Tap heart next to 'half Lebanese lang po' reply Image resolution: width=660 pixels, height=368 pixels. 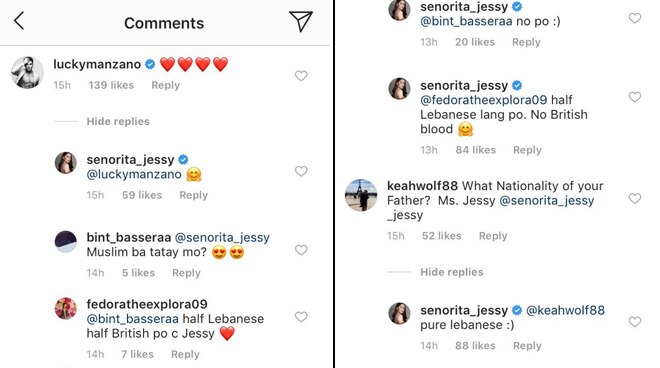(635, 97)
